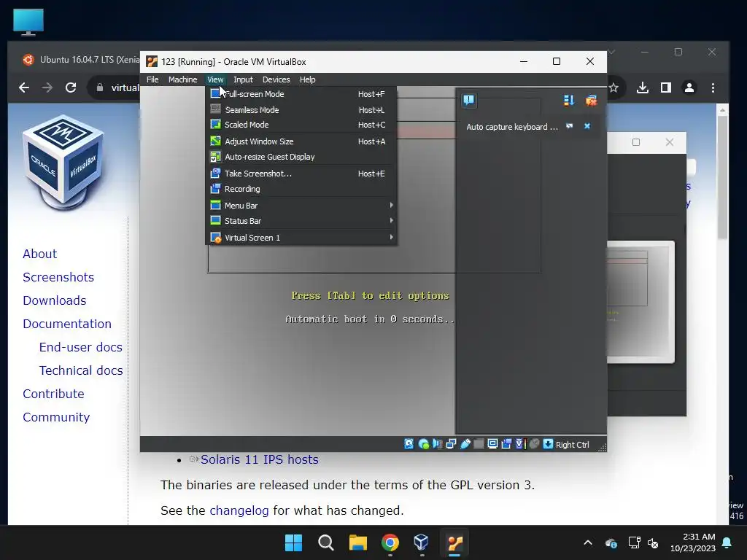Click the recording status bar indicator
The image size is (747, 560).
tap(506, 444)
